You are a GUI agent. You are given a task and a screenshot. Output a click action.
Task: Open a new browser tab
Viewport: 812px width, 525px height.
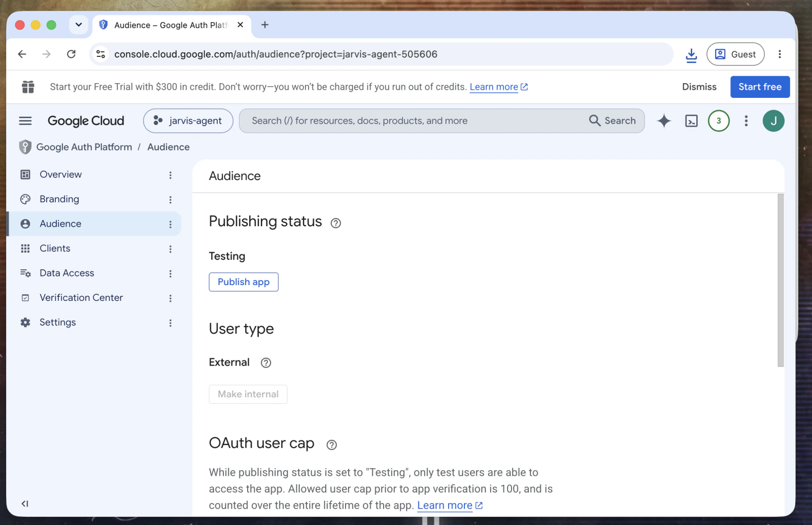pyautogui.click(x=265, y=25)
